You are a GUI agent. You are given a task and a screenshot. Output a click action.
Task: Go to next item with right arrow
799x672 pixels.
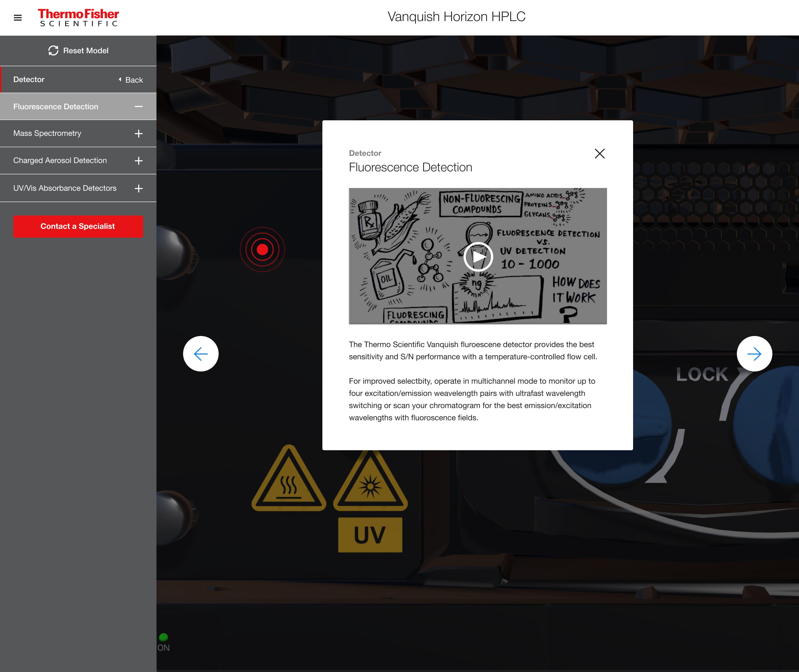pyautogui.click(x=754, y=354)
